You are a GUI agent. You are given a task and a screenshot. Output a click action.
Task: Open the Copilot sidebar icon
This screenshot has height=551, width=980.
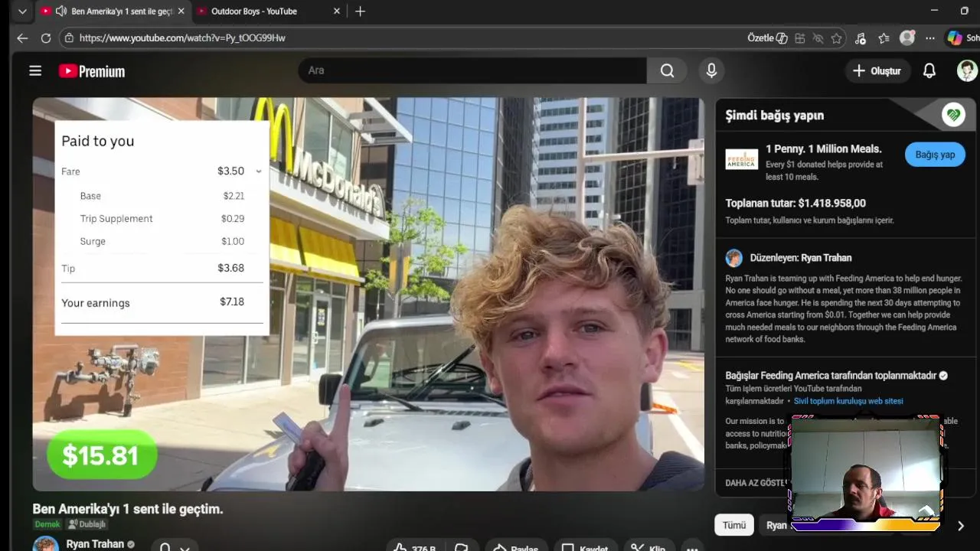click(x=955, y=37)
